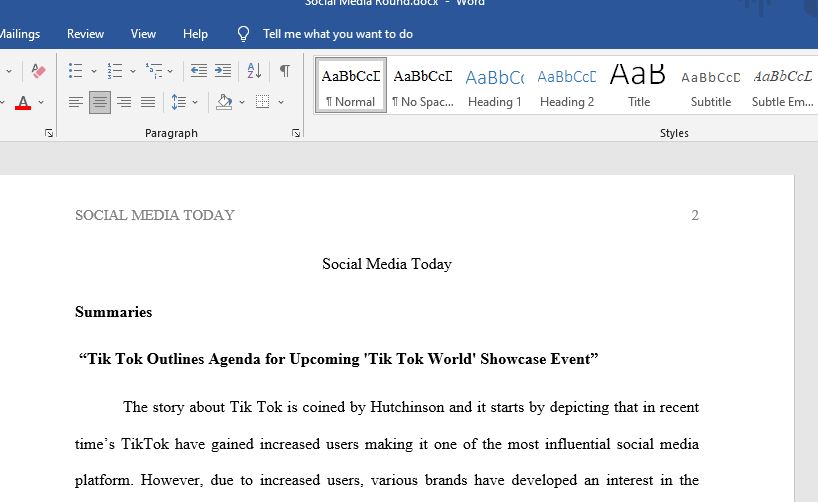Image resolution: width=818 pixels, height=502 pixels.
Task: Apply a Multilevel List
Action: pyautogui.click(x=154, y=70)
